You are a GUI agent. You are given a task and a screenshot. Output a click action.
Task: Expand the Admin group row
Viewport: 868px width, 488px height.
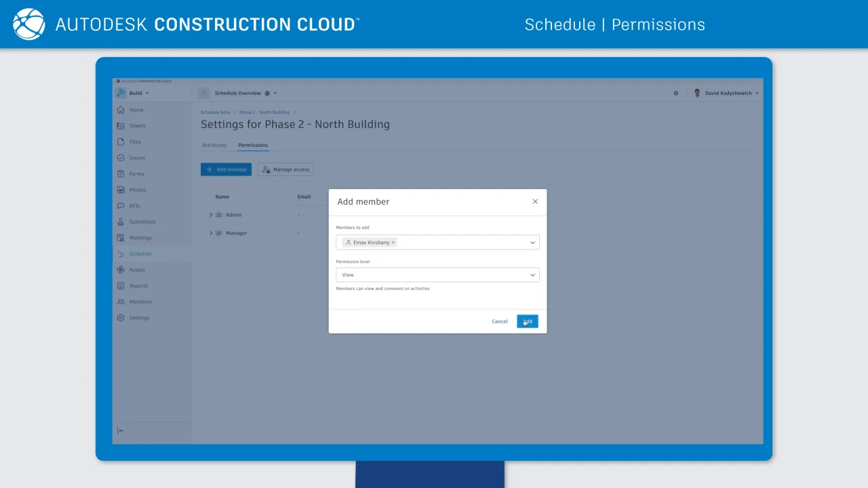211,215
